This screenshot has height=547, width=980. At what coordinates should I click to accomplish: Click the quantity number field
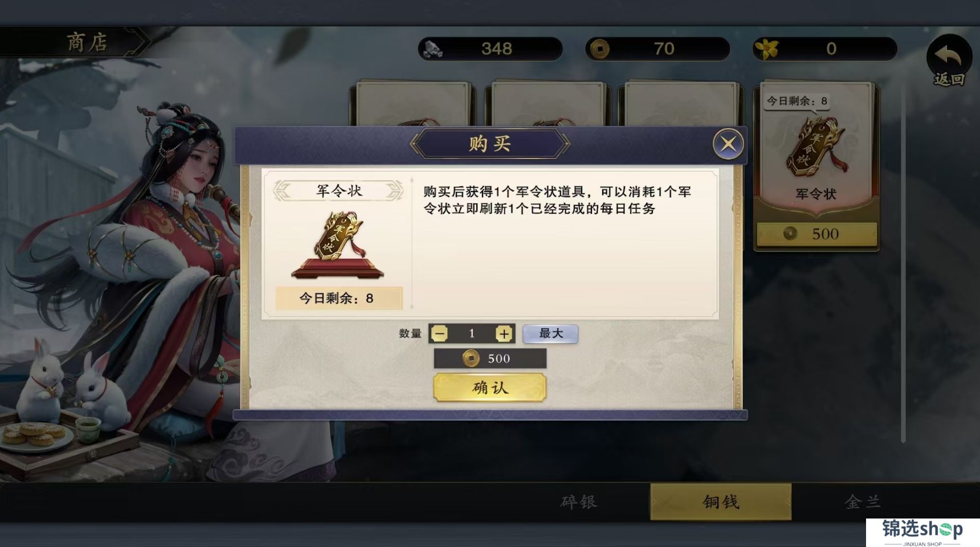471,333
